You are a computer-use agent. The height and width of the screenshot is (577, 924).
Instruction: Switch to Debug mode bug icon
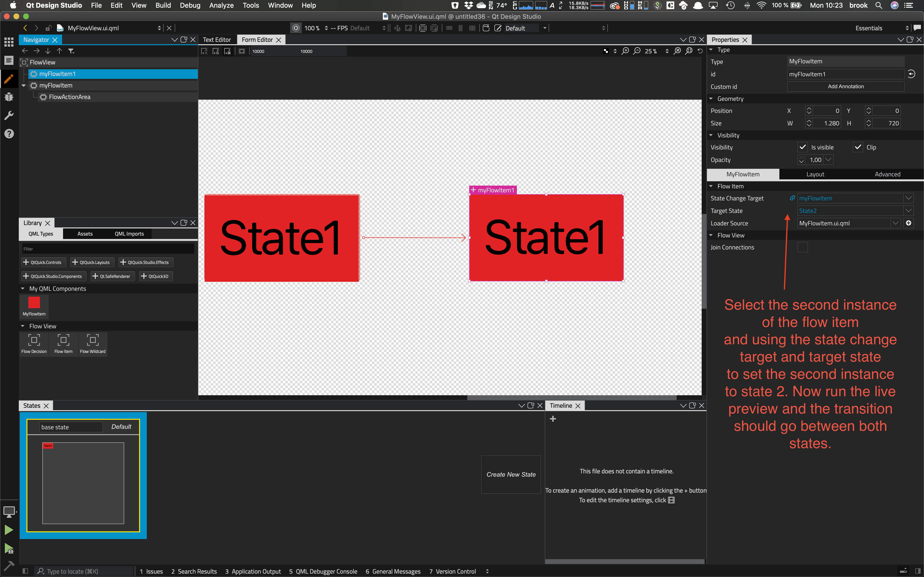[x=9, y=97]
